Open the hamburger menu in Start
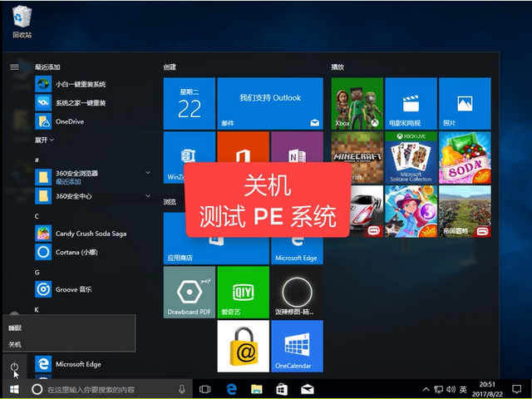532x399 pixels. [14, 66]
